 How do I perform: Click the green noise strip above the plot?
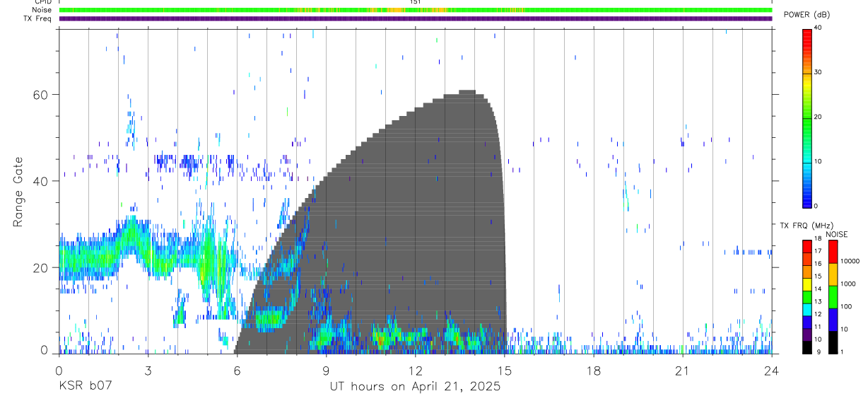pyautogui.click(x=415, y=10)
